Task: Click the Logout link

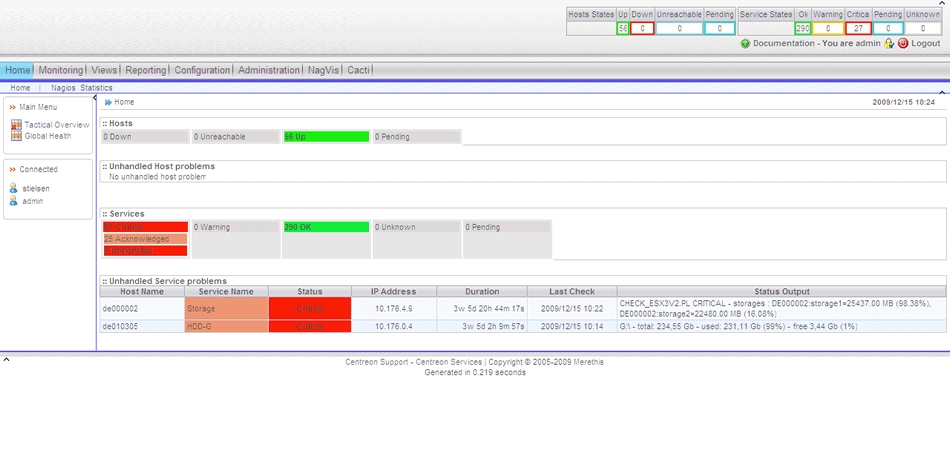Action: pyautogui.click(x=926, y=44)
